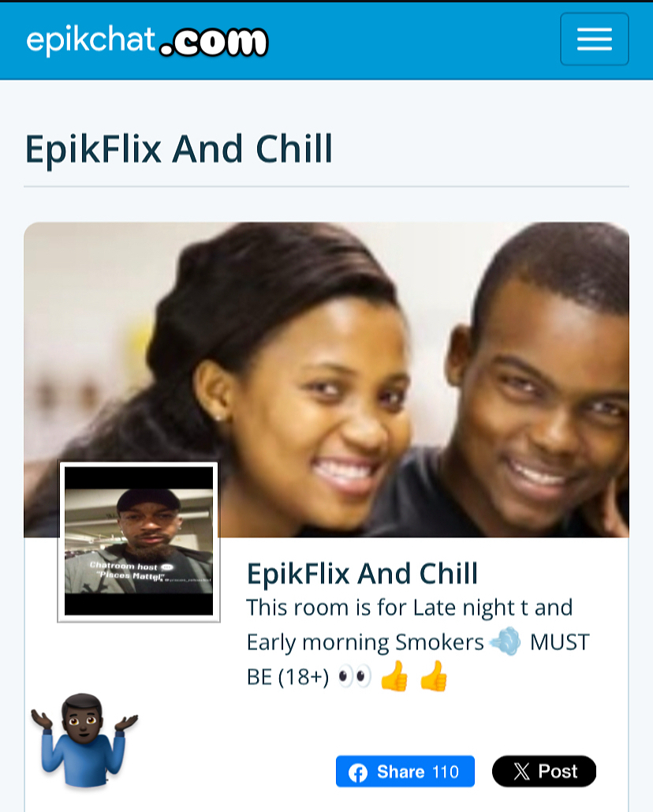Open the hamburger navigation menu
The image size is (653, 812).
pyautogui.click(x=594, y=39)
